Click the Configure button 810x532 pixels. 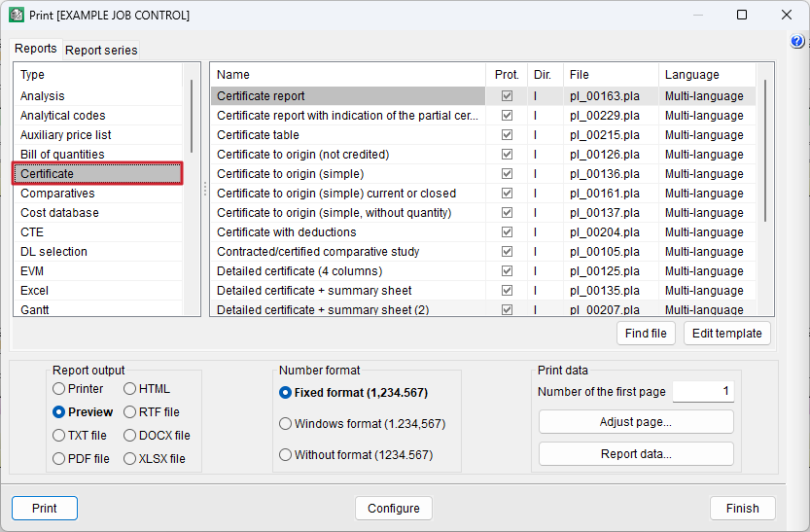click(x=394, y=509)
